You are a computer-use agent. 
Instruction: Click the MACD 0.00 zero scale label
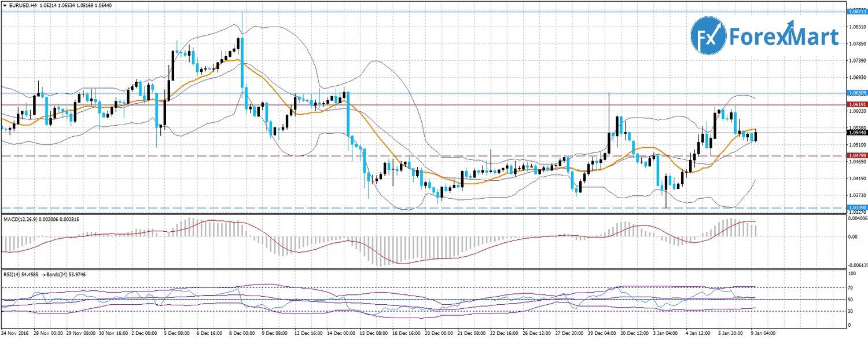[853, 236]
